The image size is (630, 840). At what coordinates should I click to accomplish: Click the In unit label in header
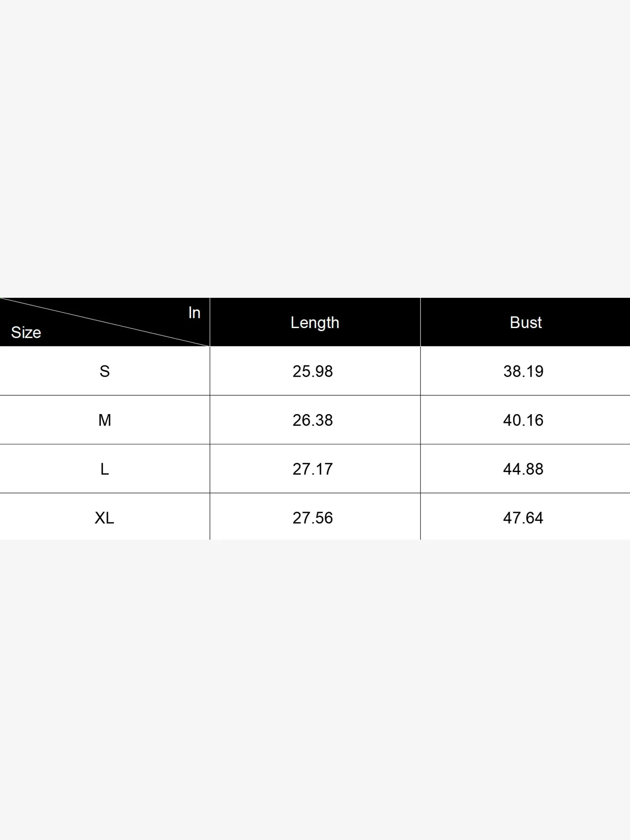194,312
